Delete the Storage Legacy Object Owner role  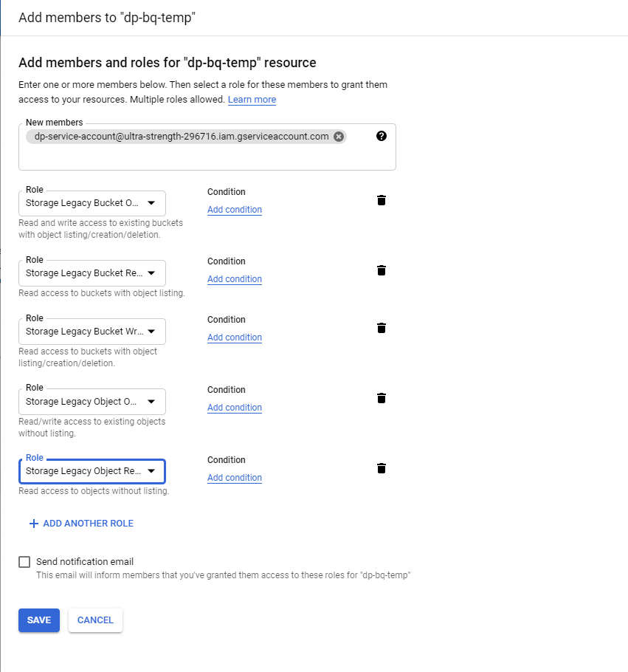point(382,398)
